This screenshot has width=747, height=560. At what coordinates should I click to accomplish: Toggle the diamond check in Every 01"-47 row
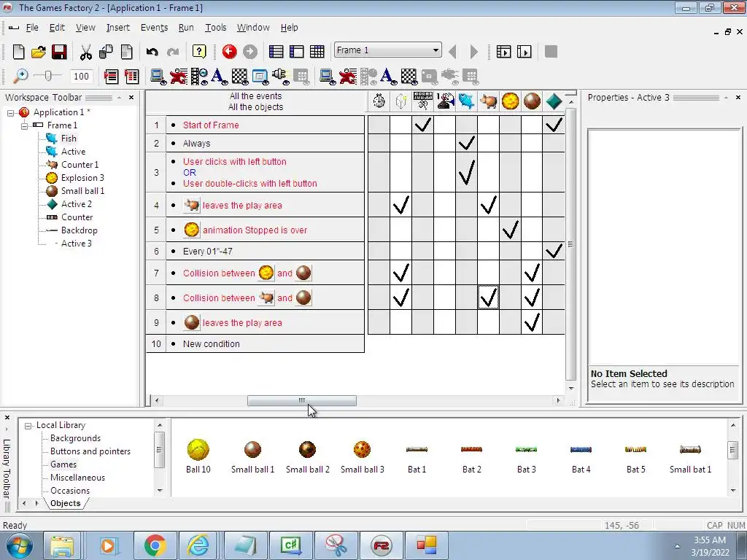point(554,251)
